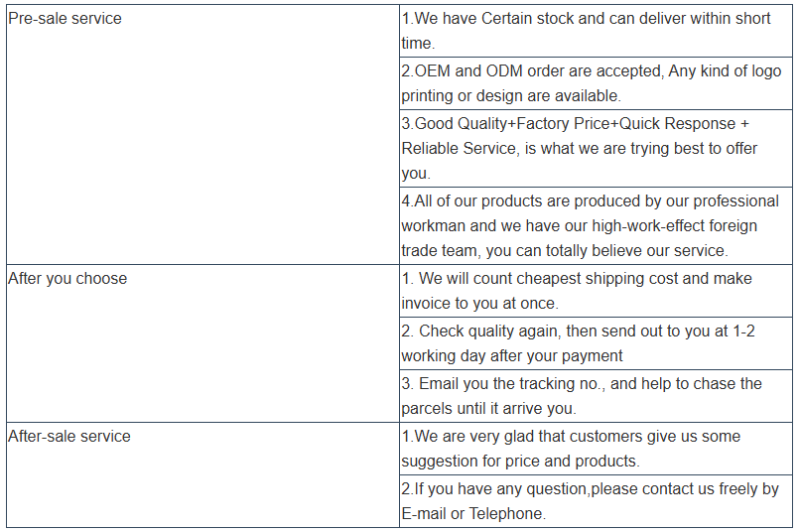The height and width of the screenshot is (532, 799).
Task: Click 'suggestion for price and products' text
Action: click(520, 461)
